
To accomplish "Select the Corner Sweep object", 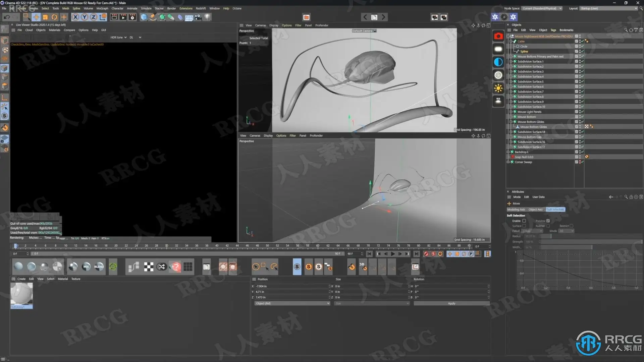I will tap(523, 162).
